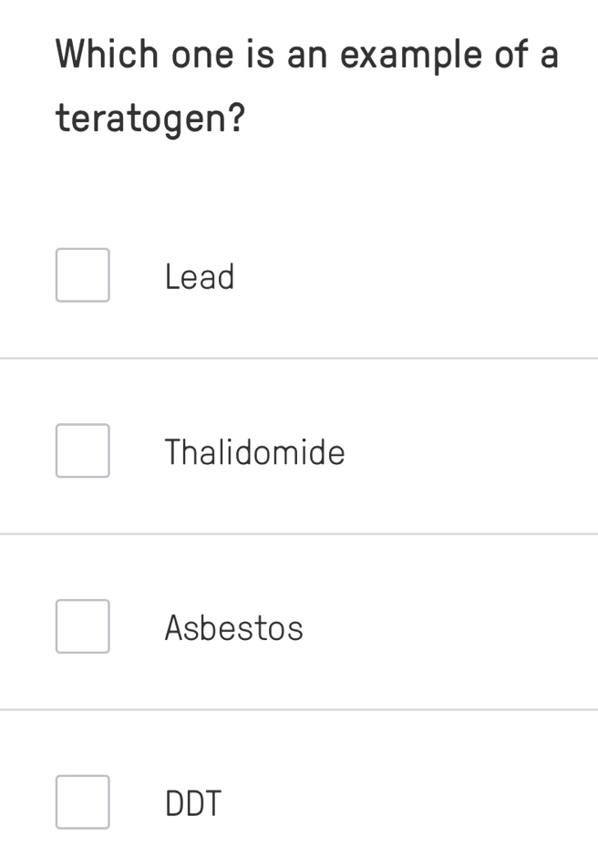The width and height of the screenshot is (598, 868).
Task: Click the divider line below Thalidomide
Action: [x=299, y=534]
